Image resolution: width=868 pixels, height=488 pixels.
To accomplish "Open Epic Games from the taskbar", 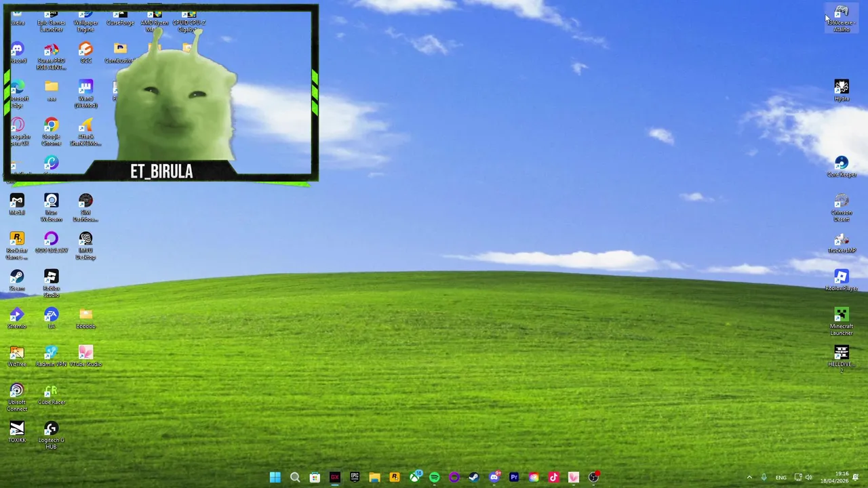I will pos(355,477).
